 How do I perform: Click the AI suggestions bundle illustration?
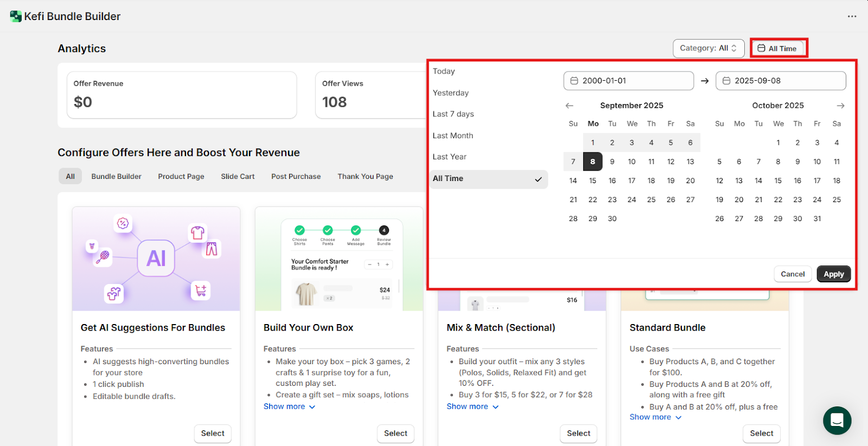pos(156,258)
